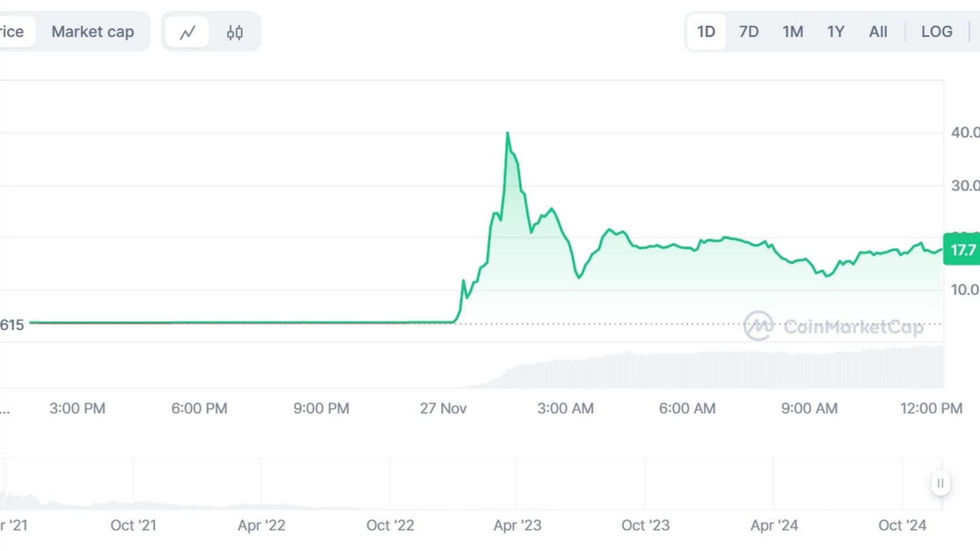980x551 pixels.
Task: Switch to candlestick chart view icon
Action: pos(235,32)
